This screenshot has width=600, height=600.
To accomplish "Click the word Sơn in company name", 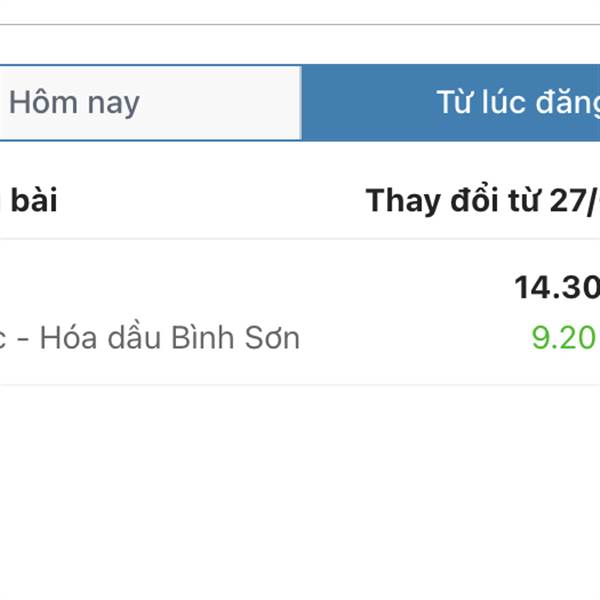I will (272, 338).
